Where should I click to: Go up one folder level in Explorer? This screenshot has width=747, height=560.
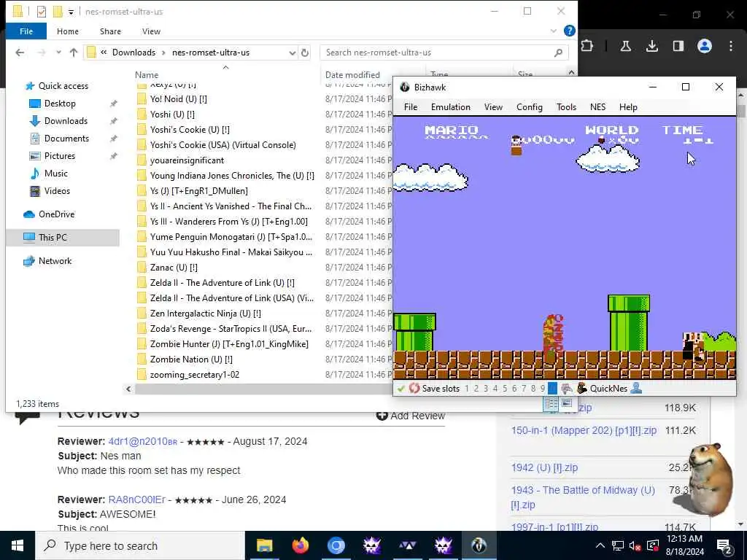tap(74, 52)
